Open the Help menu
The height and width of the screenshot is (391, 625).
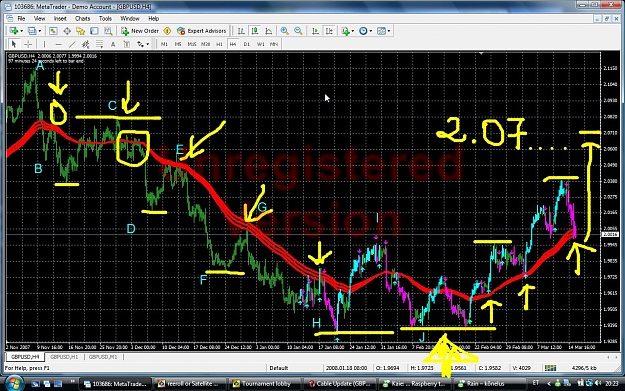153,18
